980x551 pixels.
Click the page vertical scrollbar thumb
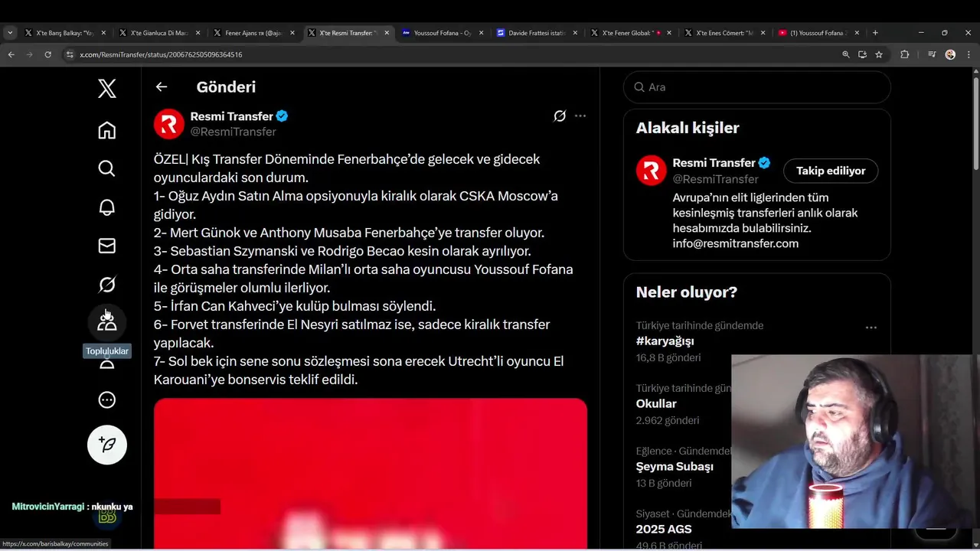[x=975, y=122]
